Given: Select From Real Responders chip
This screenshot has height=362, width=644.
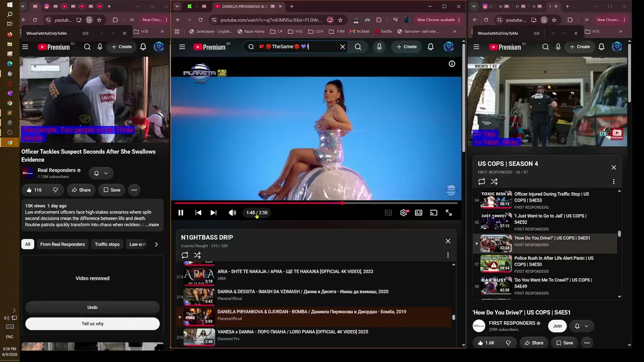Looking at the screenshot, I should click(62, 244).
